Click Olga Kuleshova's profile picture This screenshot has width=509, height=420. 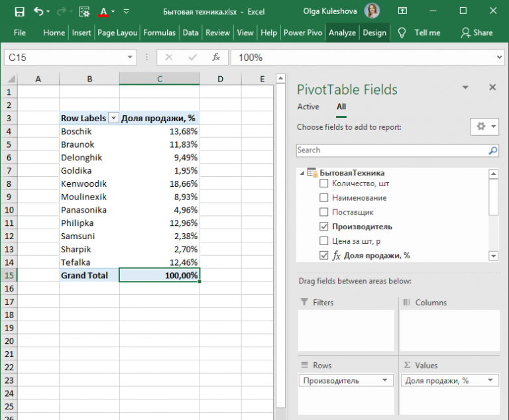point(372,11)
